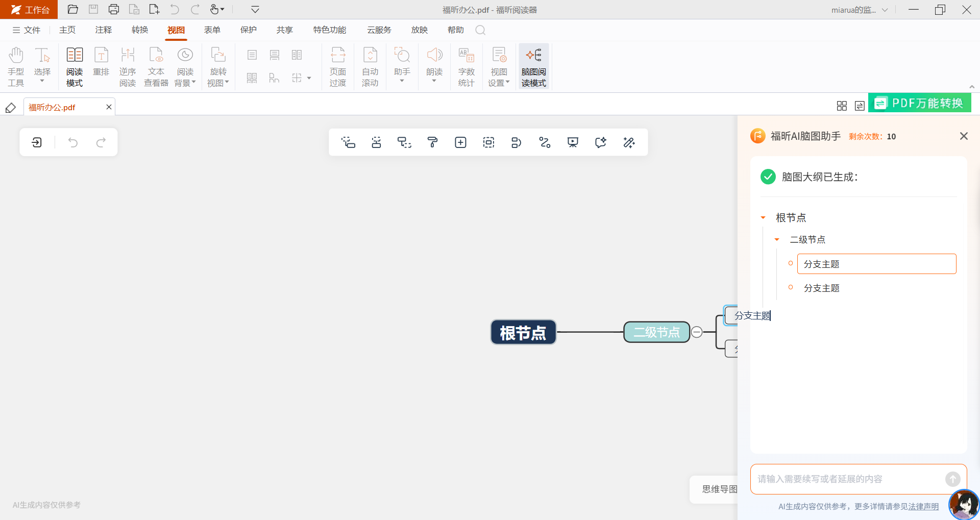Collapse the 二级节点 outline tree item
980x520 pixels.
pyautogui.click(x=777, y=240)
